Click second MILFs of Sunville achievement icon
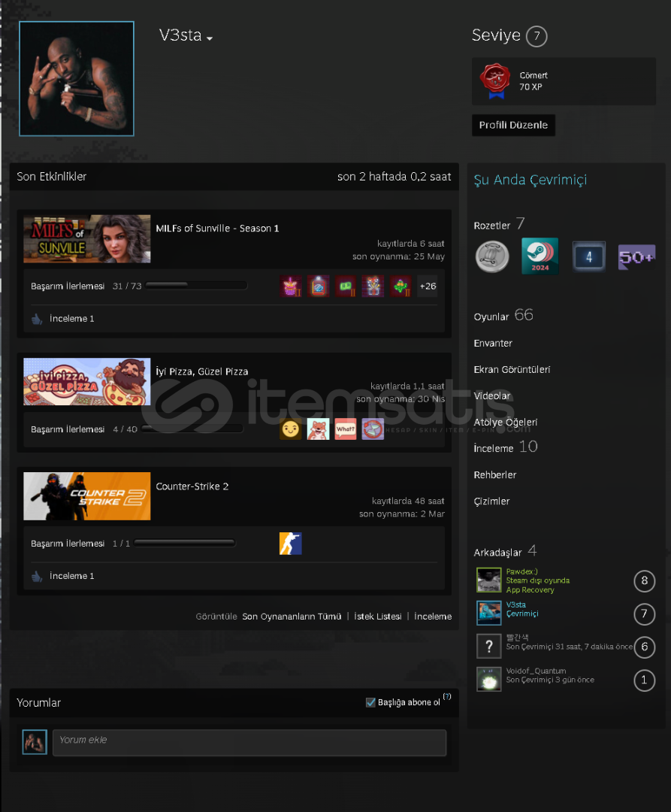Image resolution: width=671 pixels, height=812 pixels. pyautogui.click(x=318, y=286)
